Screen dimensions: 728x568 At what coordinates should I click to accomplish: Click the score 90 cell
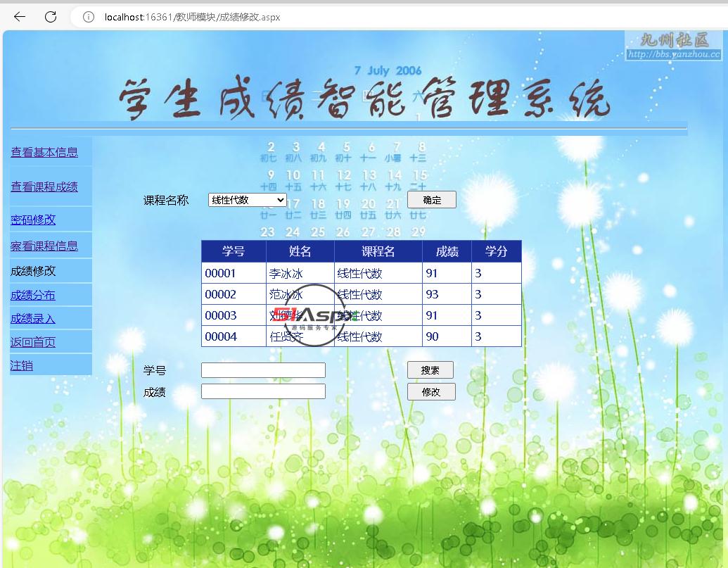(x=447, y=336)
